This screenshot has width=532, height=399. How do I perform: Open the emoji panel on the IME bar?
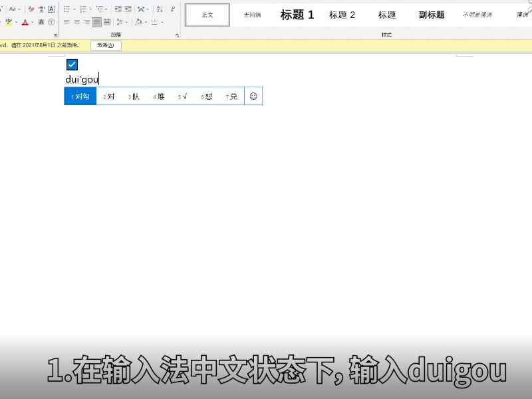coord(253,96)
